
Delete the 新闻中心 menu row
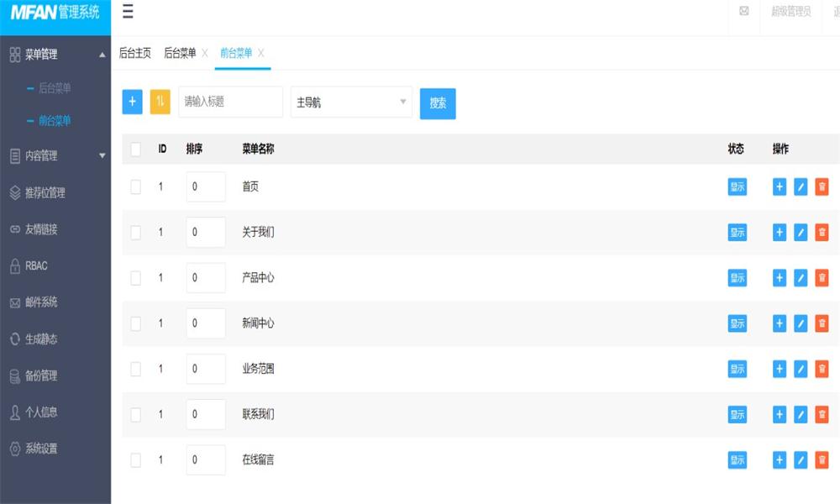pyautogui.click(x=822, y=323)
